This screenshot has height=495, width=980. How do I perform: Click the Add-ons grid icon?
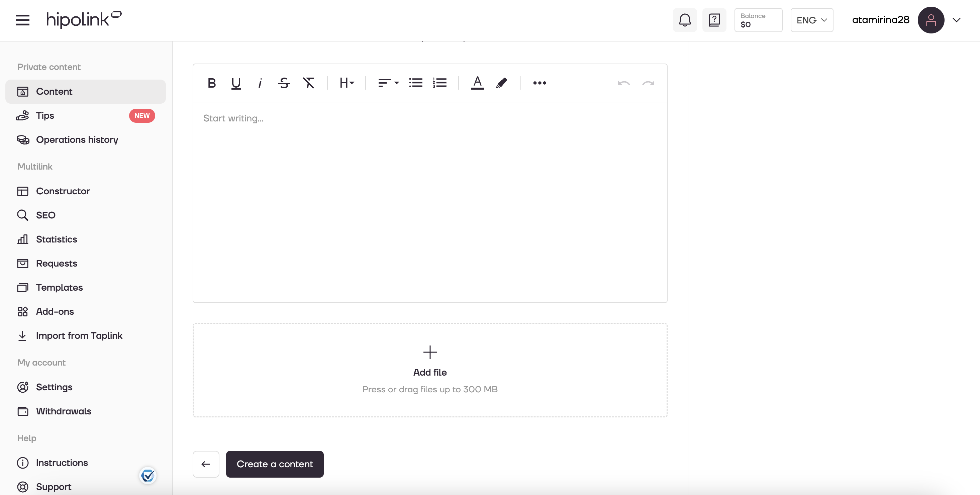(22, 311)
